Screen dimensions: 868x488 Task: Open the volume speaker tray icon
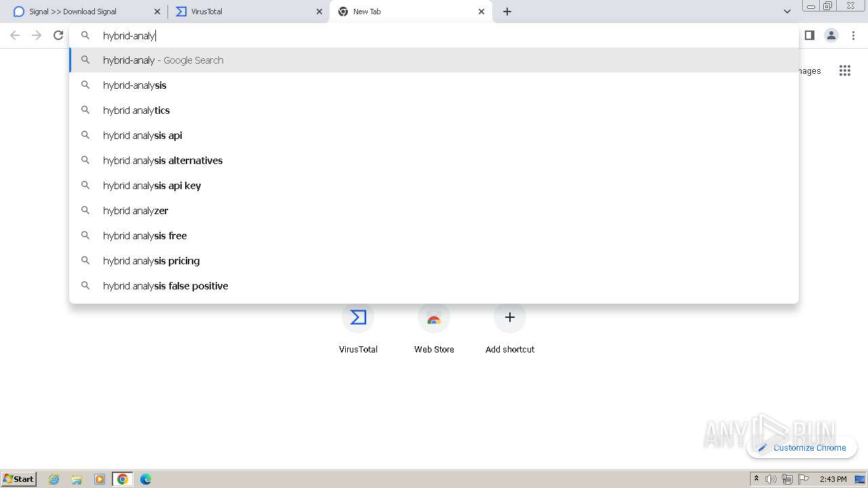[771, 479]
